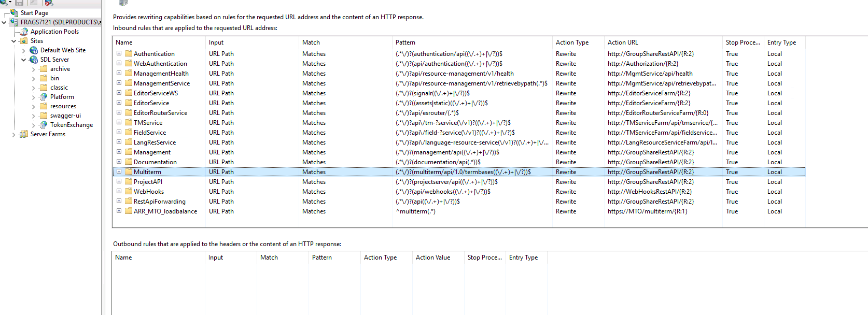Click the bin folder icon
Image resolution: width=868 pixels, height=315 pixels.
pyautogui.click(x=44, y=78)
